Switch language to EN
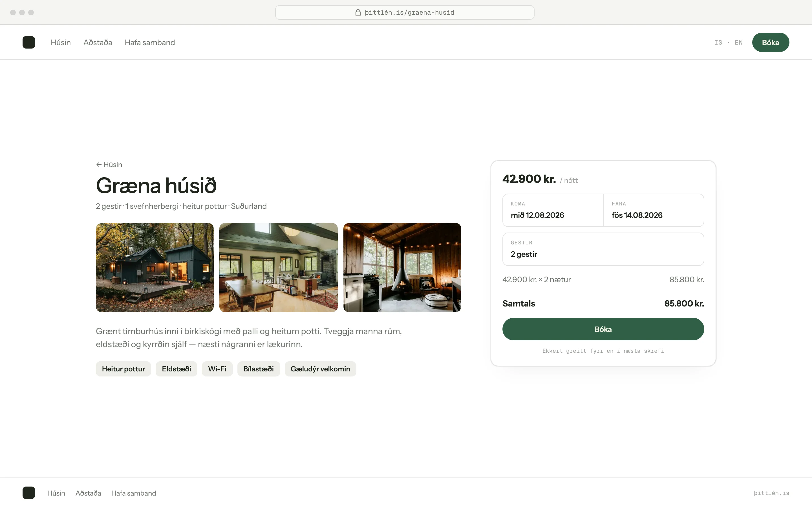The image size is (812, 508). 738,42
